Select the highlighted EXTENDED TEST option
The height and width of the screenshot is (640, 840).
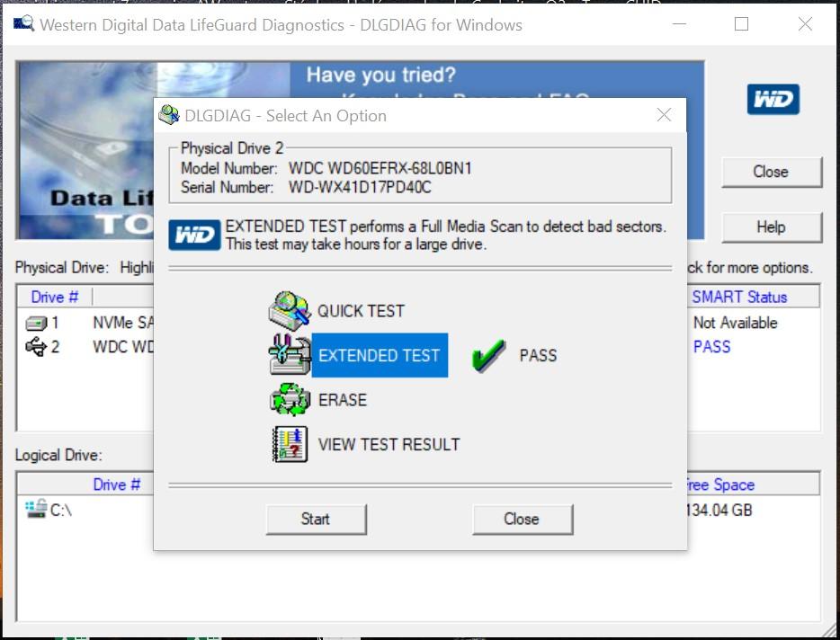pyautogui.click(x=380, y=355)
